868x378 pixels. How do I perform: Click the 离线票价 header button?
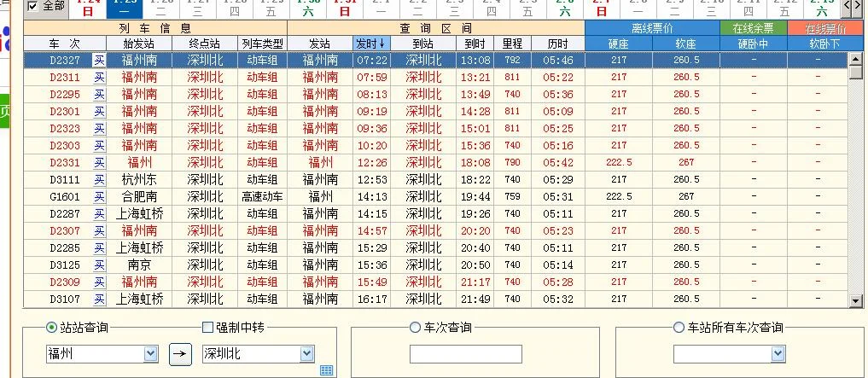[652, 28]
